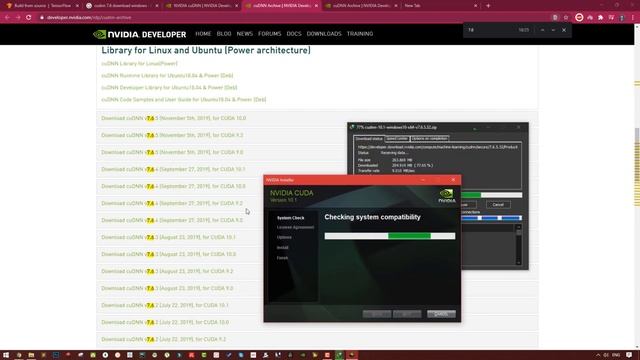Click the red blocker extension icon

[x=579, y=18]
